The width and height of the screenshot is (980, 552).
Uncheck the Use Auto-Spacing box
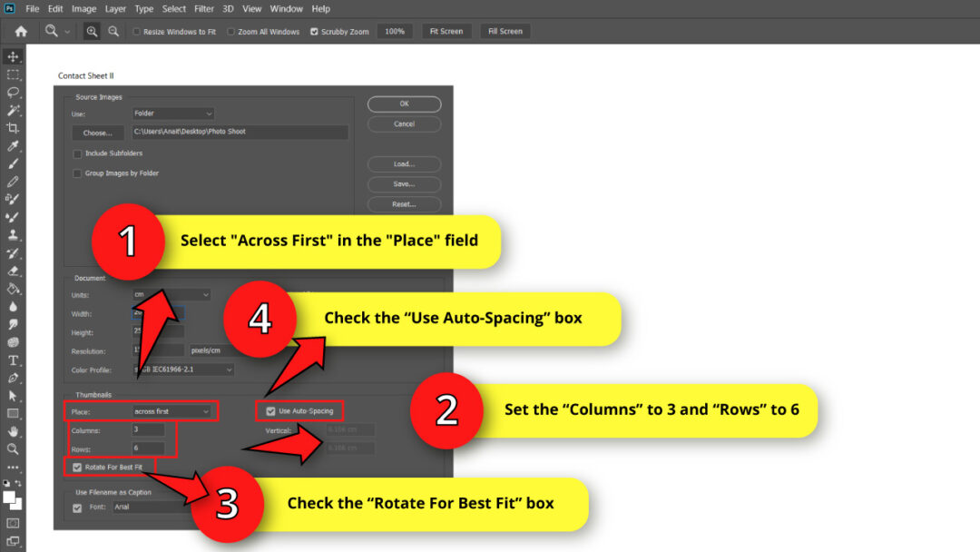[x=270, y=410]
